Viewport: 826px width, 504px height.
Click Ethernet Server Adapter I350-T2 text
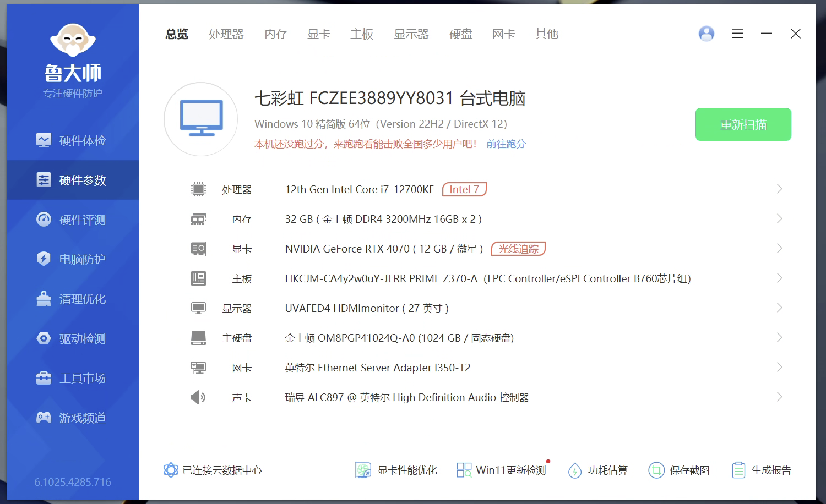[x=378, y=368]
